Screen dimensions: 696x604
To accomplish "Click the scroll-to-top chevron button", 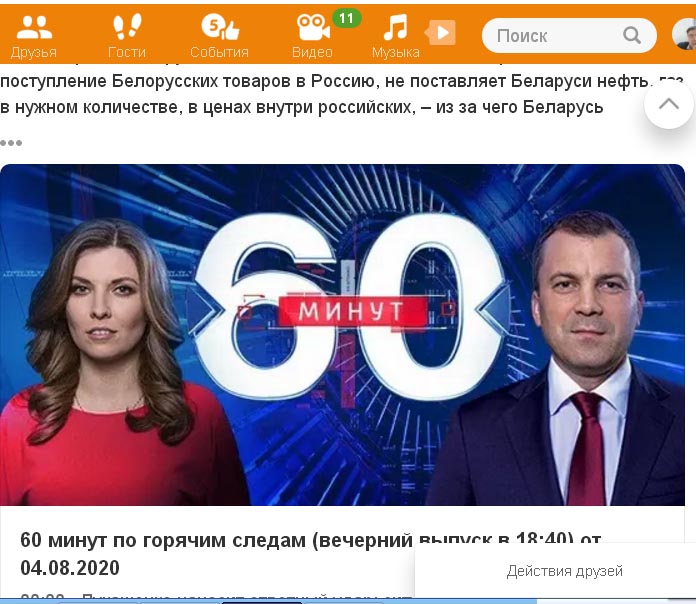I will pyautogui.click(x=669, y=105).
